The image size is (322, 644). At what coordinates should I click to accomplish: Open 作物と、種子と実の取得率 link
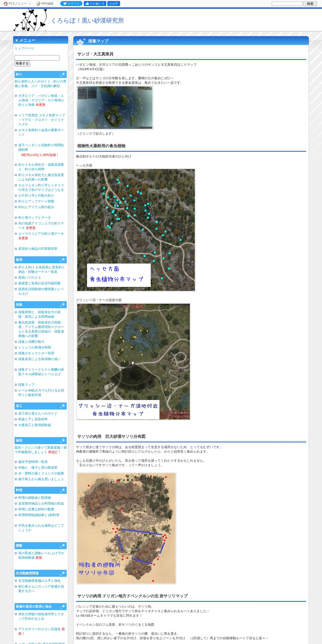pos(38,467)
